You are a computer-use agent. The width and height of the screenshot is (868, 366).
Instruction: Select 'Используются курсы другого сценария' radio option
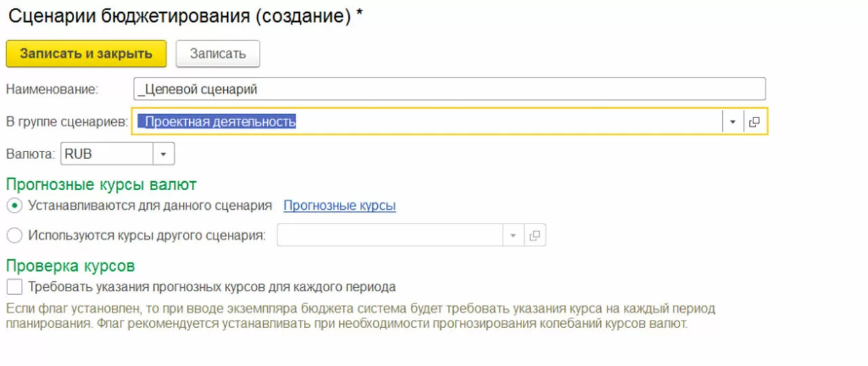pyautogui.click(x=15, y=236)
